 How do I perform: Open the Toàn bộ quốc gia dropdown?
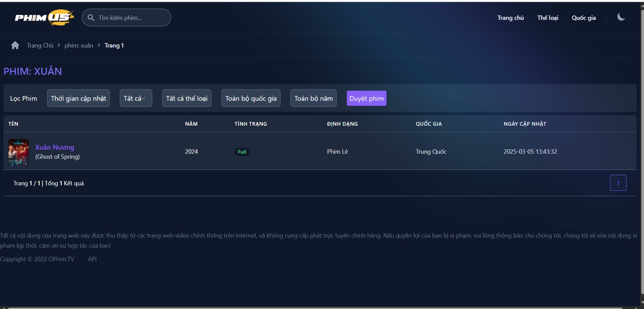pyautogui.click(x=251, y=98)
